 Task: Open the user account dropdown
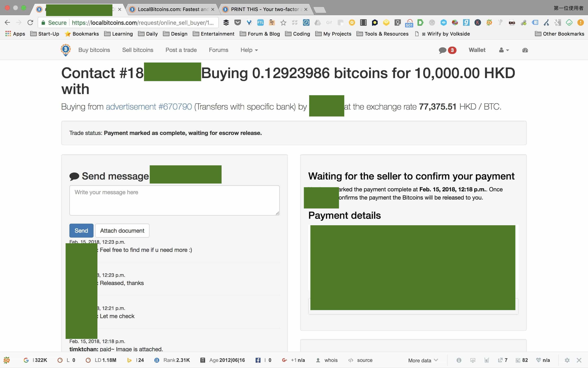pyautogui.click(x=504, y=50)
